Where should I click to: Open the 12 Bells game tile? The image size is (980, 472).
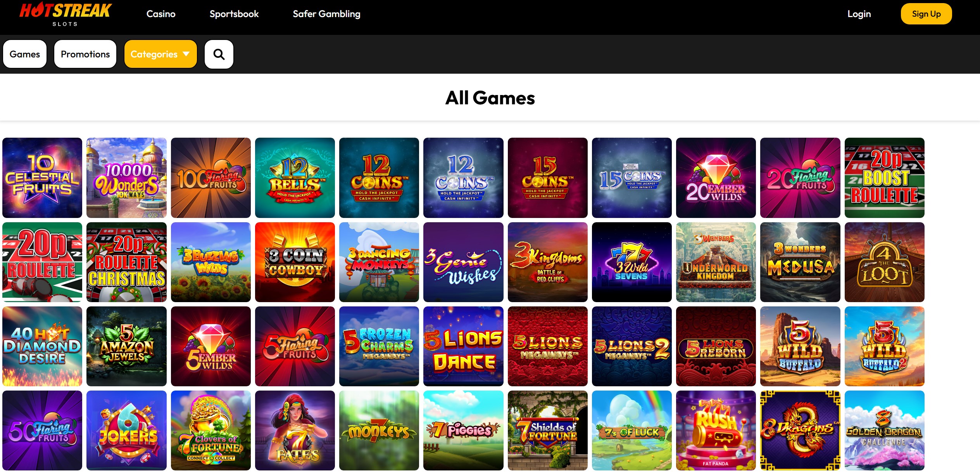click(295, 178)
